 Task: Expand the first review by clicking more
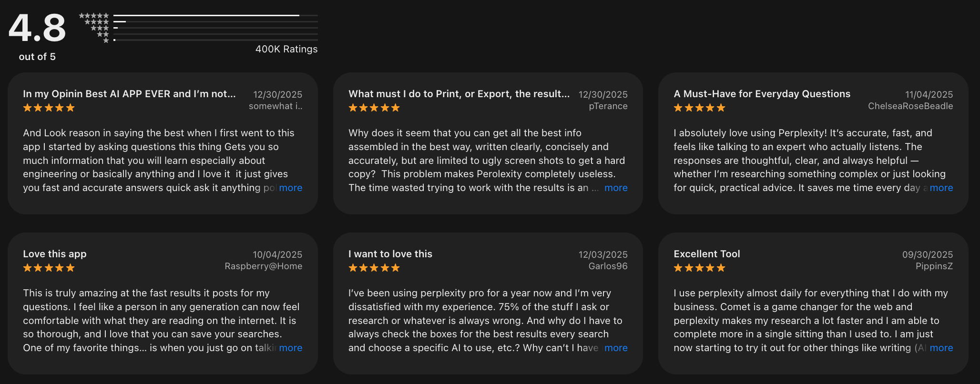290,188
